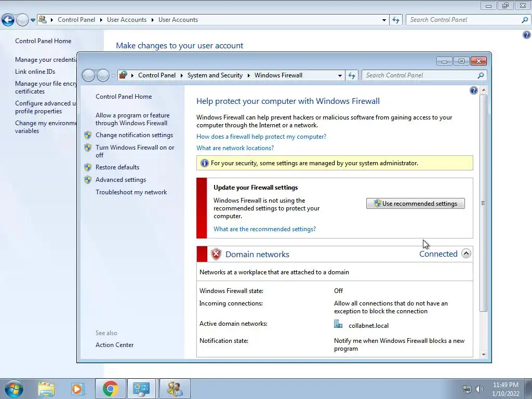Click the forward arrow in User Accounts window
Image resolution: width=532 pixels, height=399 pixels.
pos(22,20)
